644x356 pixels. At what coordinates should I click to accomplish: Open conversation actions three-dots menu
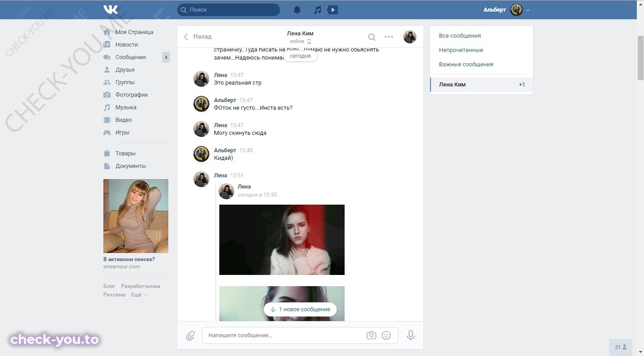pyautogui.click(x=389, y=37)
